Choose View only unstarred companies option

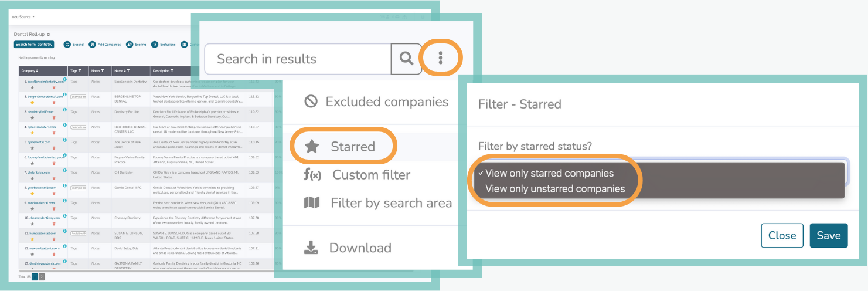click(x=555, y=188)
